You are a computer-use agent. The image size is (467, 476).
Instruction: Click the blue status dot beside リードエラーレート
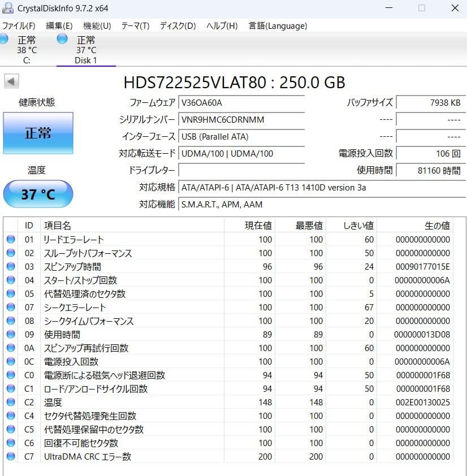11,239
